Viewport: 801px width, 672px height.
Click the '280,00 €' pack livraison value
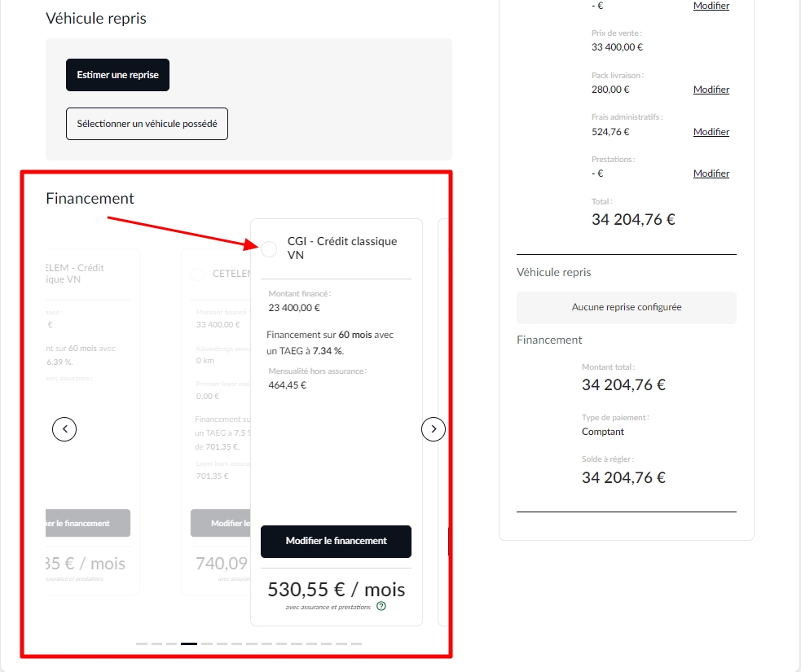(x=610, y=90)
